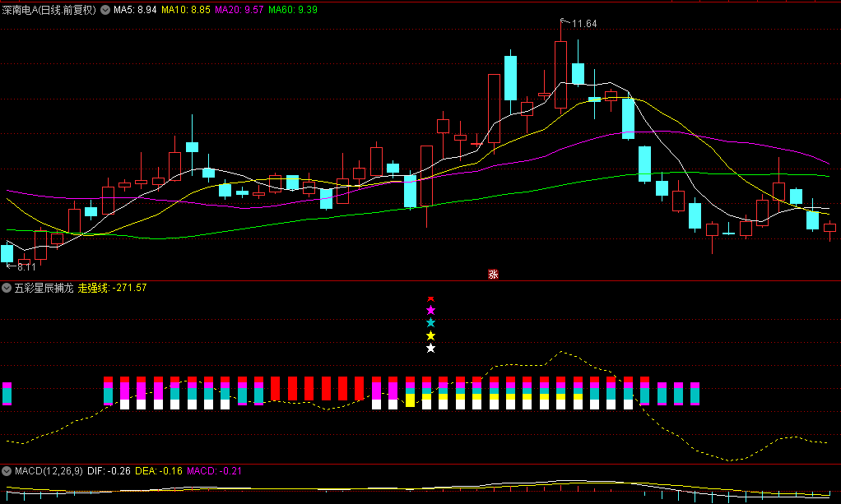
Task: Click the magenta MACD: -0.21 value
Action: coord(214,471)
